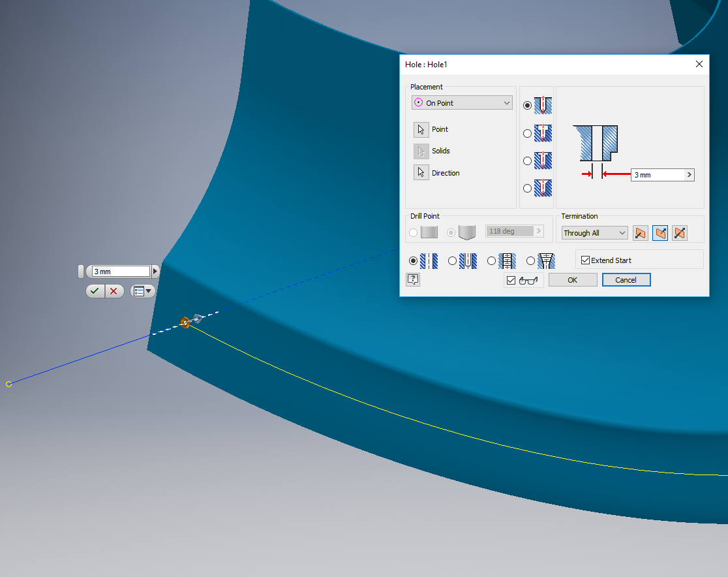Select the tapped hole type radio button
The width and height of the screenshot is (728, 577).
click(x=492, y=260)
